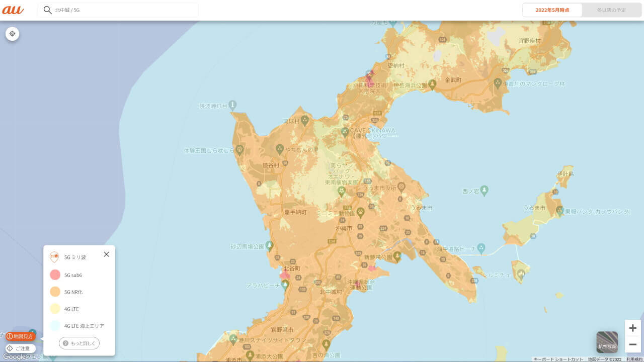Zoom out the map with minus button
The width and height of the screenshot is (644, 362).
point(632,344)
